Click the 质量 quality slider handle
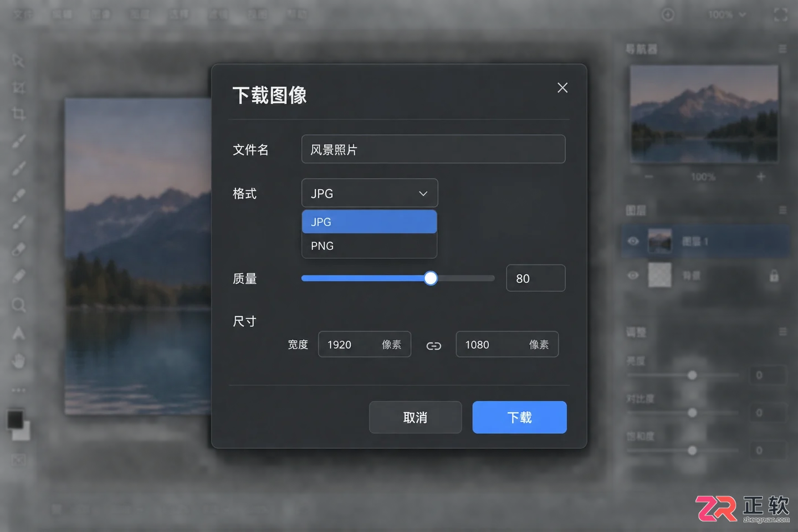798x532 pixels. [x=431, y=278]
